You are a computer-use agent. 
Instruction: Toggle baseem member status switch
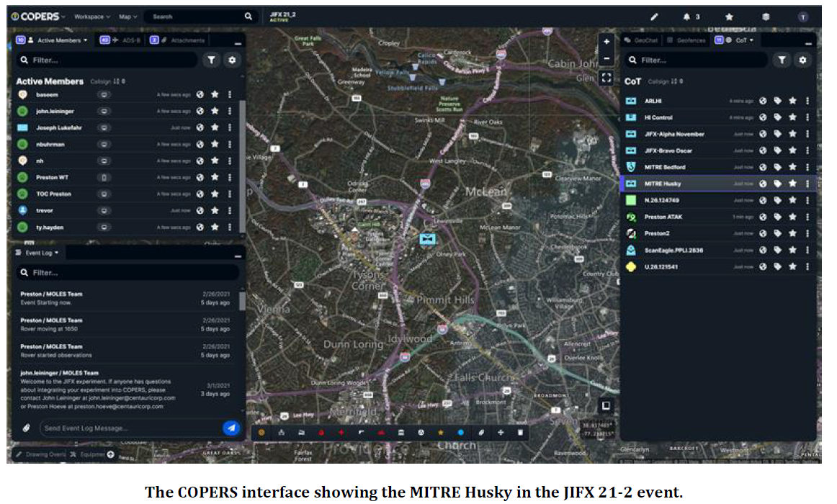104,94
